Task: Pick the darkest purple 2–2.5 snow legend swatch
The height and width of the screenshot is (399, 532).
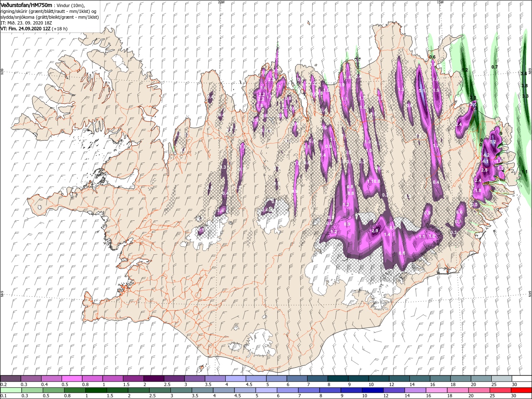Action: pos(154,379)
